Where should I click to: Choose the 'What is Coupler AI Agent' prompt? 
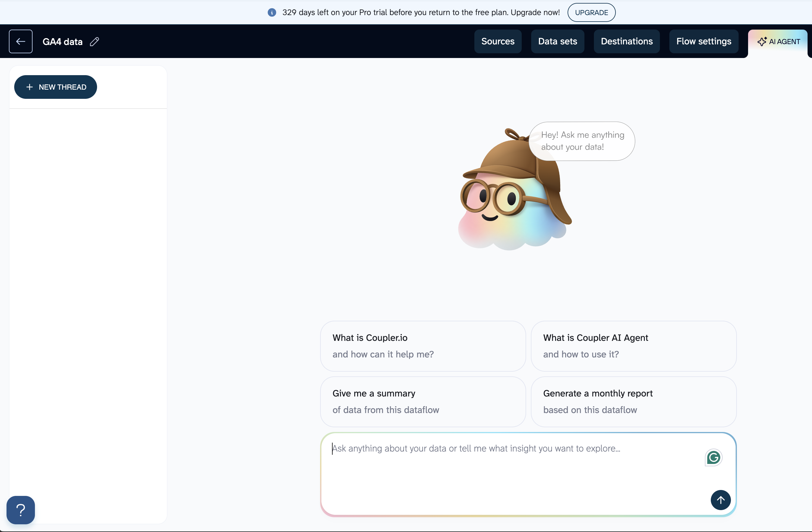tap(633, 346)
